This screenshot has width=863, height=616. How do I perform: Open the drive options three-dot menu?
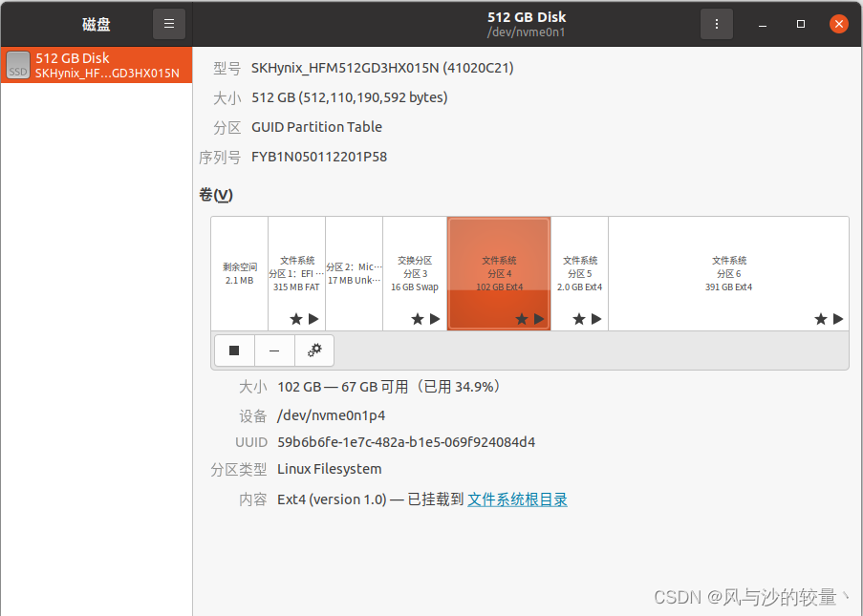tap(716, 24)
